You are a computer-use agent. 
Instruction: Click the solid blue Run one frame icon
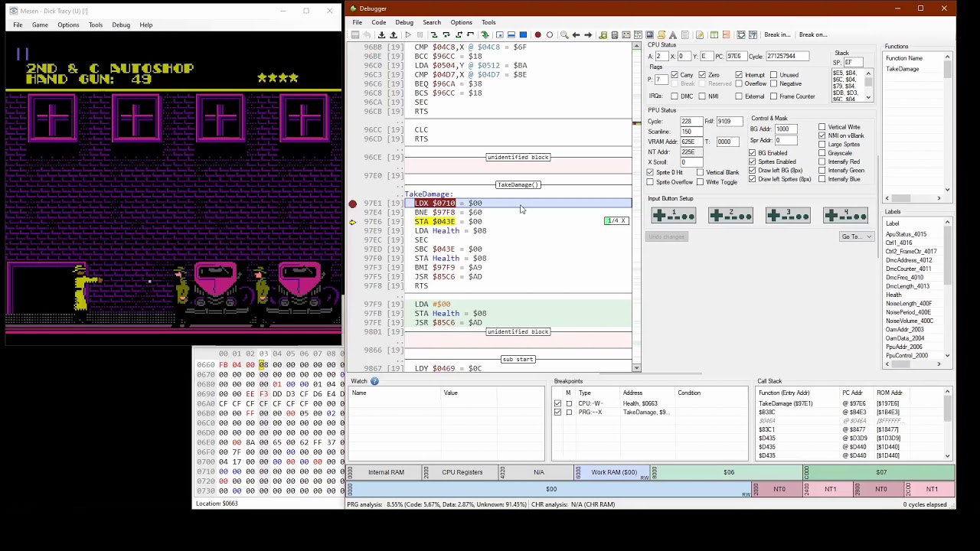click(x=524, y=34)
